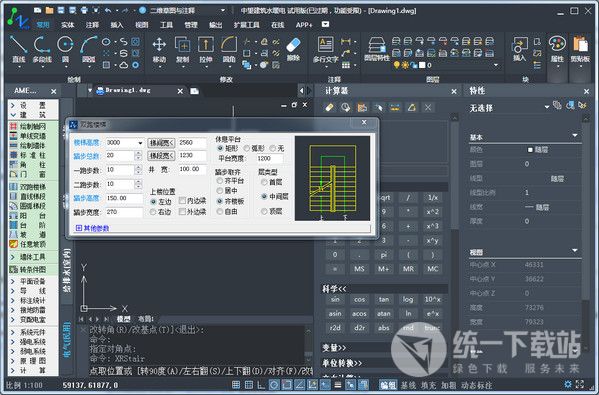Choose the 圆角 fillet tool

[x=229, y=49]
